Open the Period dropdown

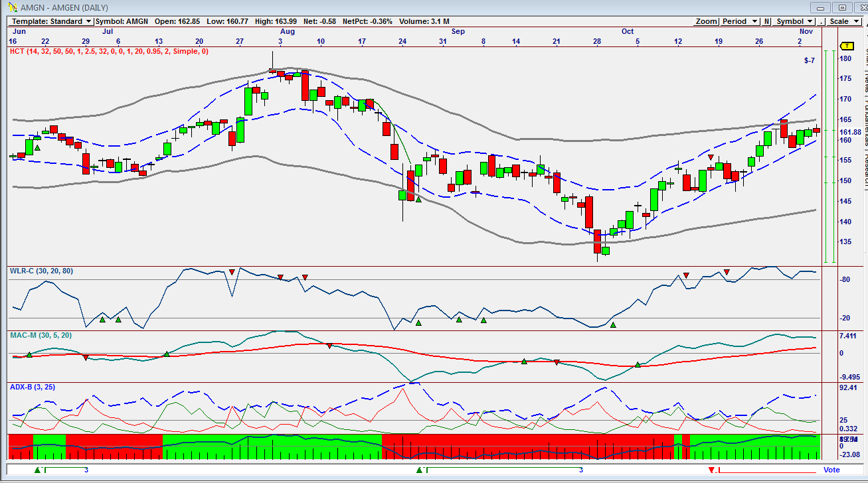pyautogui.click(x=739, y=21)
